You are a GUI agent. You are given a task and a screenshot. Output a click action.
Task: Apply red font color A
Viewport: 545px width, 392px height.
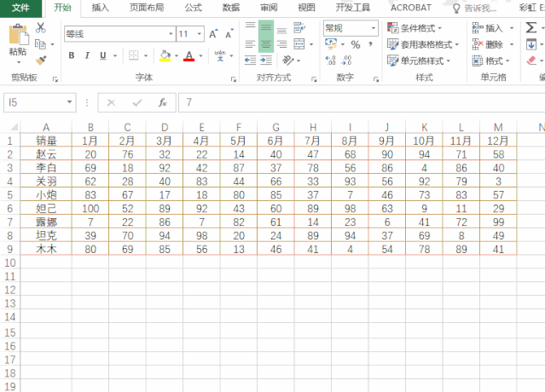(189, 55)
